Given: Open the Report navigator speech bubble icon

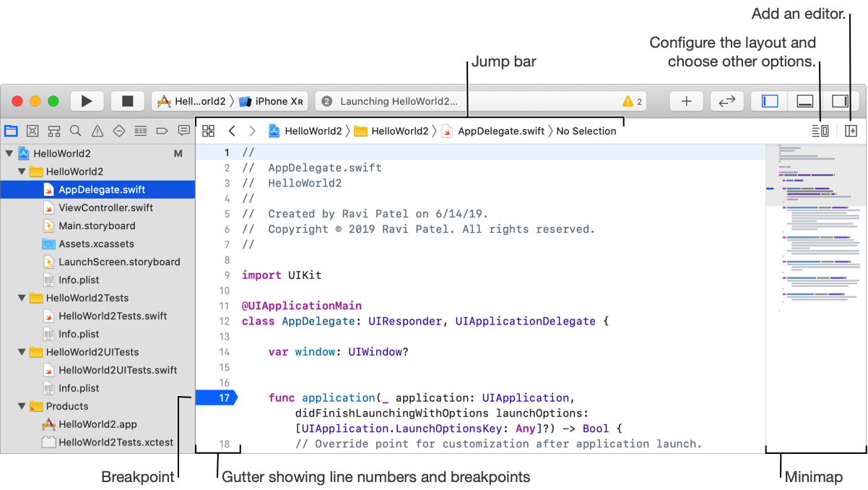Looking at the screenshot, I should click(184, 131).
